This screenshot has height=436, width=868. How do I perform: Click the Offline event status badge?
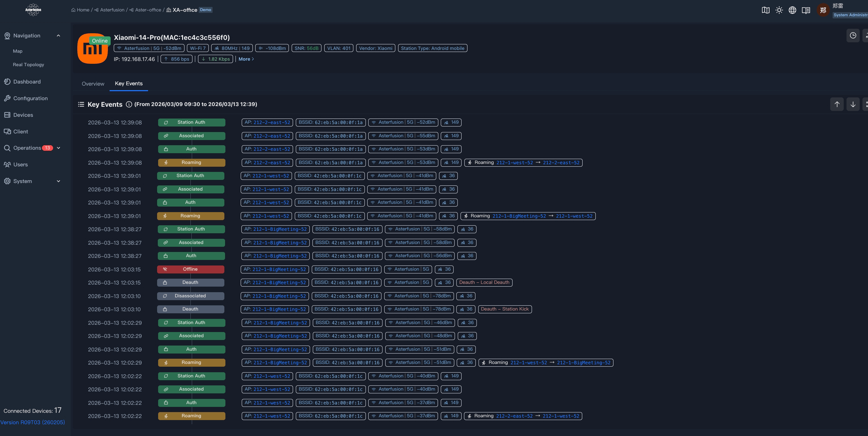(x=190, y=269)
